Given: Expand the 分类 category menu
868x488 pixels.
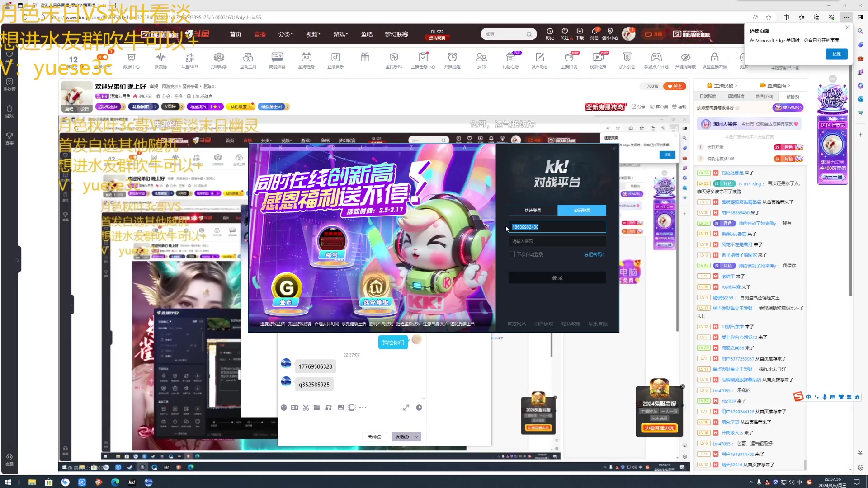Looking at the screenshot, I should [x=286, y=34].
